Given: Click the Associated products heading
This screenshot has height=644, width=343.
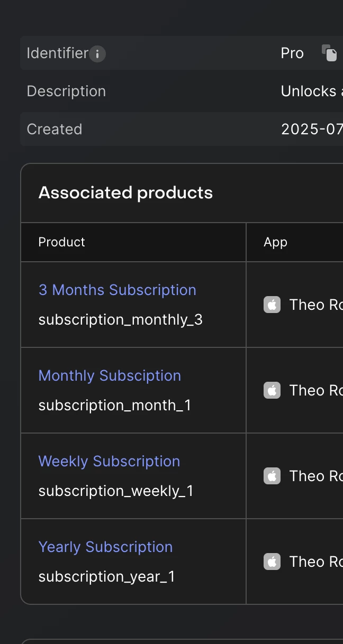Looking at the screenshot, I should pos(125,192).
